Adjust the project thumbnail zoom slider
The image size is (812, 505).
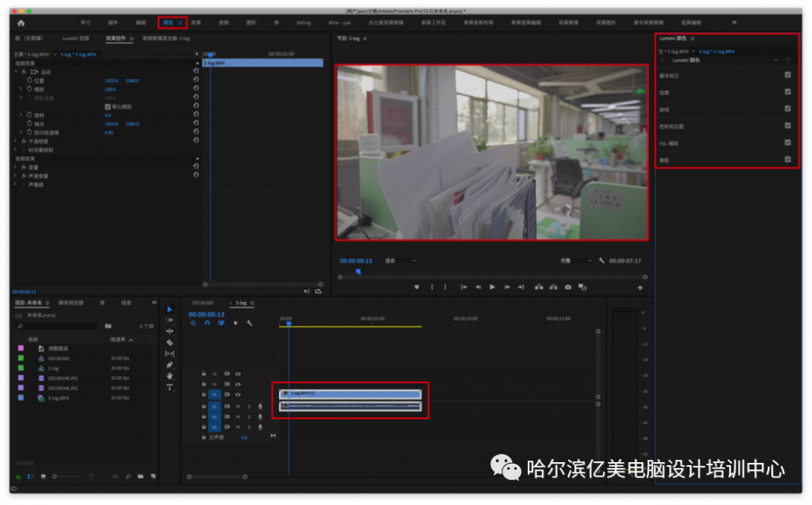point(56,476)
